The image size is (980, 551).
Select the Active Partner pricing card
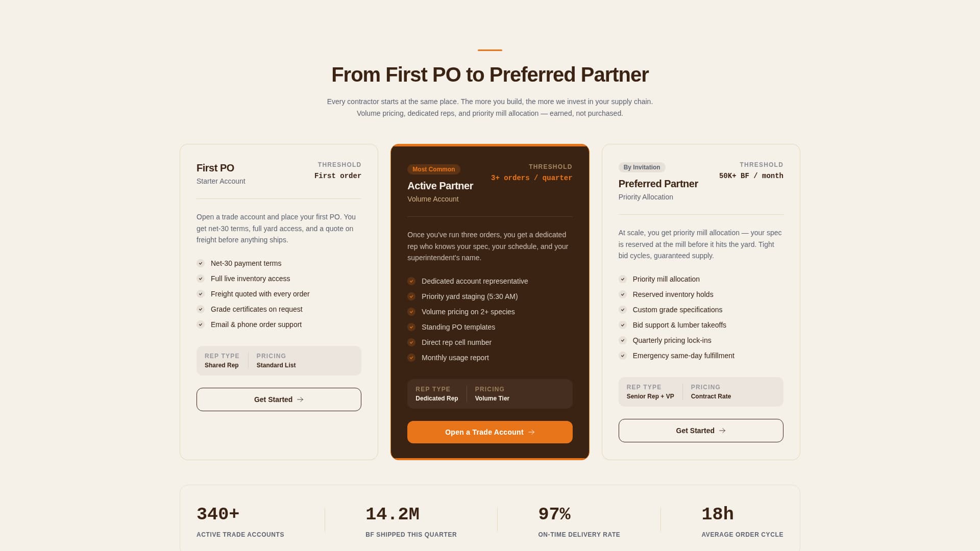tap(489, 302)
